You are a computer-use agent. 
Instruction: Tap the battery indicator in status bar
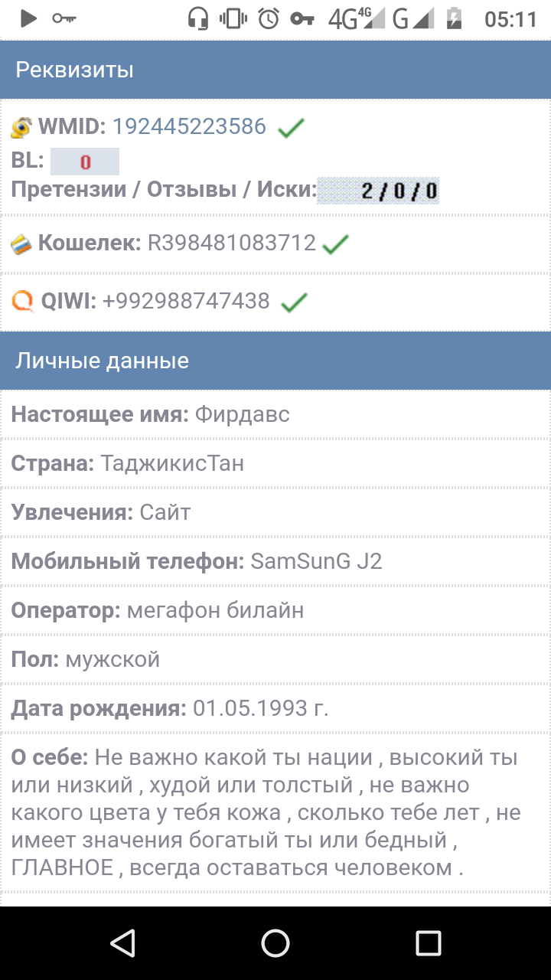click(x=455, y=18)
